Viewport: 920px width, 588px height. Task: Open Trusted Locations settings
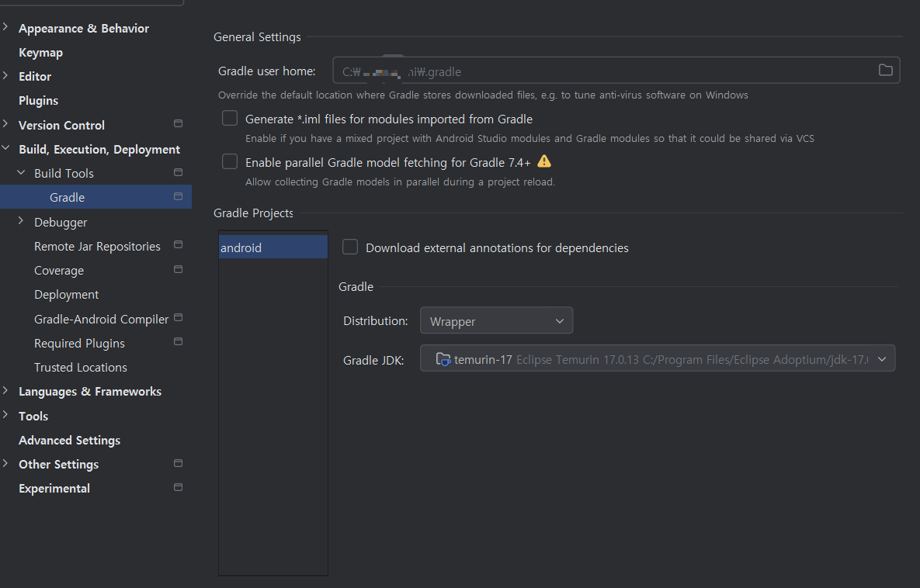pos(81,367)
